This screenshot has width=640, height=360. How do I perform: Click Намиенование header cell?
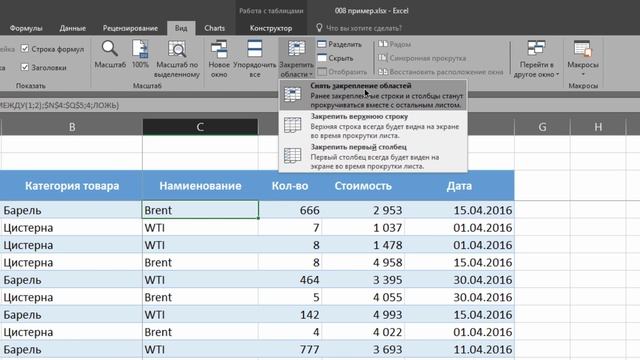[200, 186]
